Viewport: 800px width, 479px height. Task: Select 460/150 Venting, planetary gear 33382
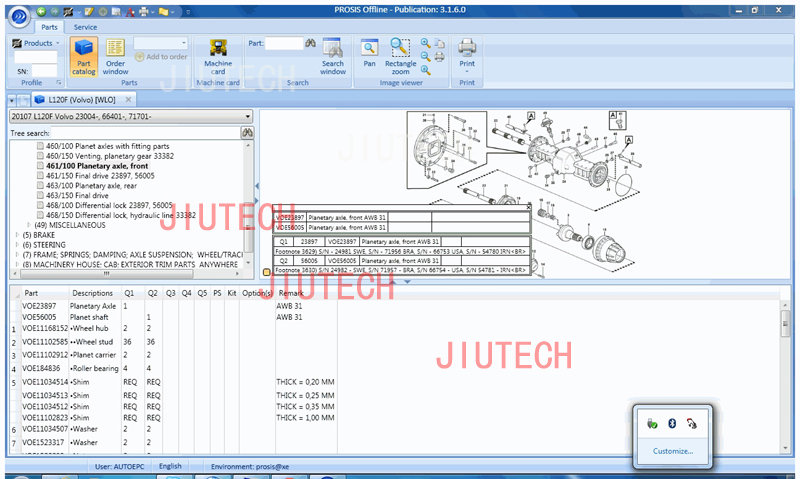[x=110, y=156]
